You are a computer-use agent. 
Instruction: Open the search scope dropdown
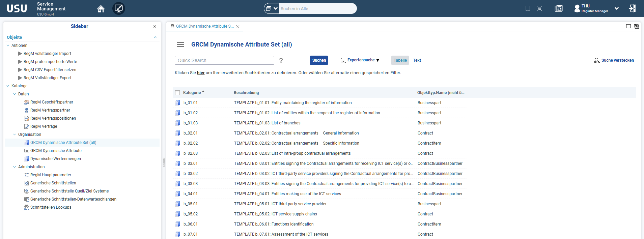pyautogui.click(x=272, y=8)
